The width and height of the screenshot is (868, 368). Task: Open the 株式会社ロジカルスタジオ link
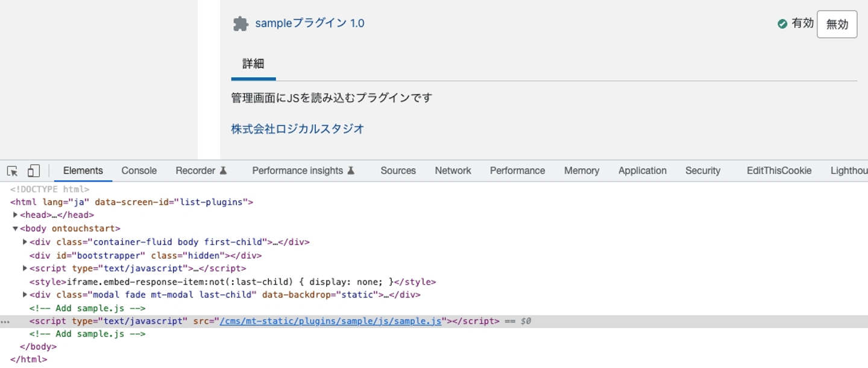tap(298, 128)
